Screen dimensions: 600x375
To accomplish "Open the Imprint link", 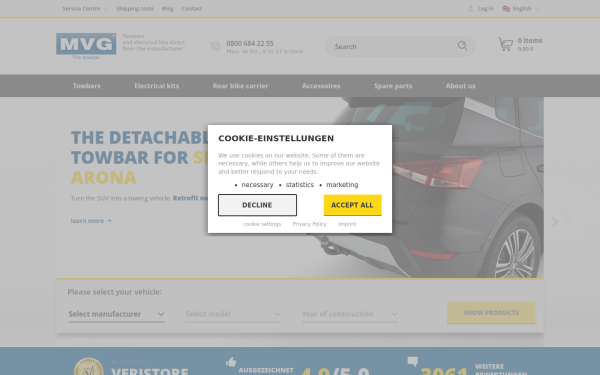I will click(347, 224).
